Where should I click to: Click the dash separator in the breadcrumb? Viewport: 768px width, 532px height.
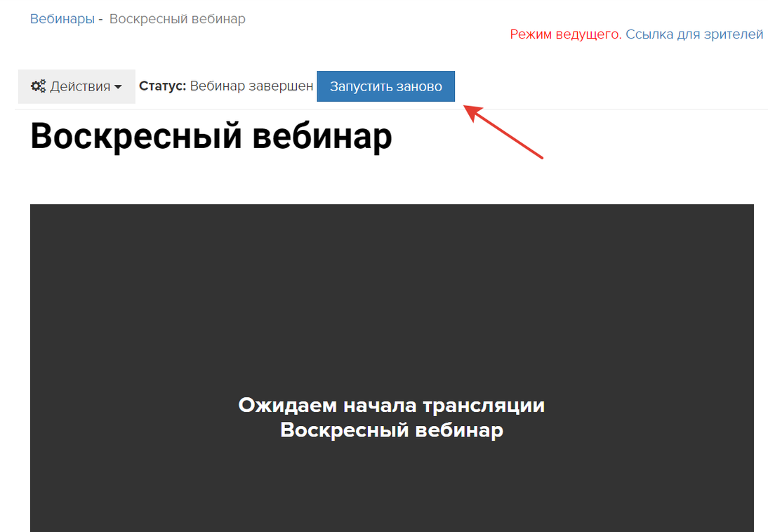point(101,19)
